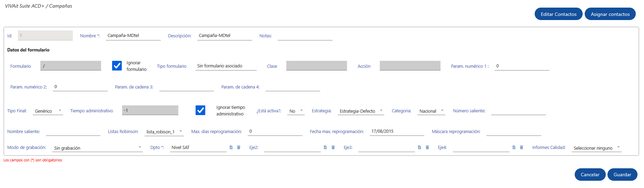Image resolution: width=644 pixels, height=188 pixels.
Task: Click the Asignar contactos button
Action: click(x=610, y=14)
